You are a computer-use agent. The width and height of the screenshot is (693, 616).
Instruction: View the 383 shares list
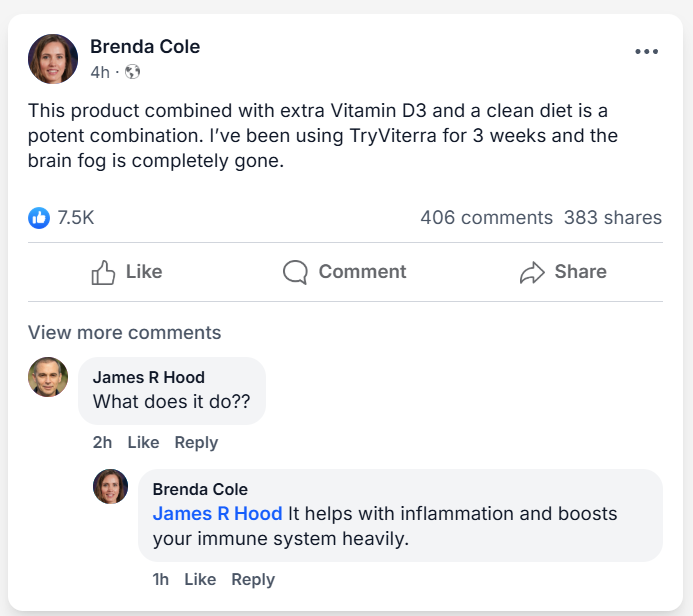click(x=612, y=218)
